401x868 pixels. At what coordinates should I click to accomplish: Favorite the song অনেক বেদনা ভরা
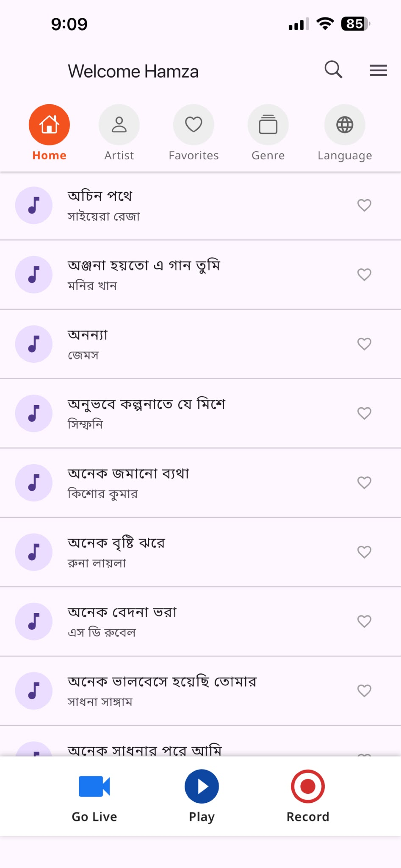pos(364,621)
